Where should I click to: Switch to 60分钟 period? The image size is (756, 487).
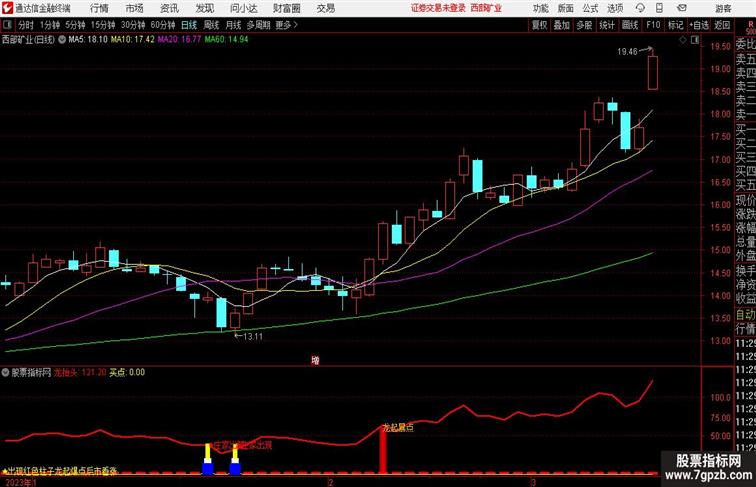pyautogui.click(x=163, y=25)
